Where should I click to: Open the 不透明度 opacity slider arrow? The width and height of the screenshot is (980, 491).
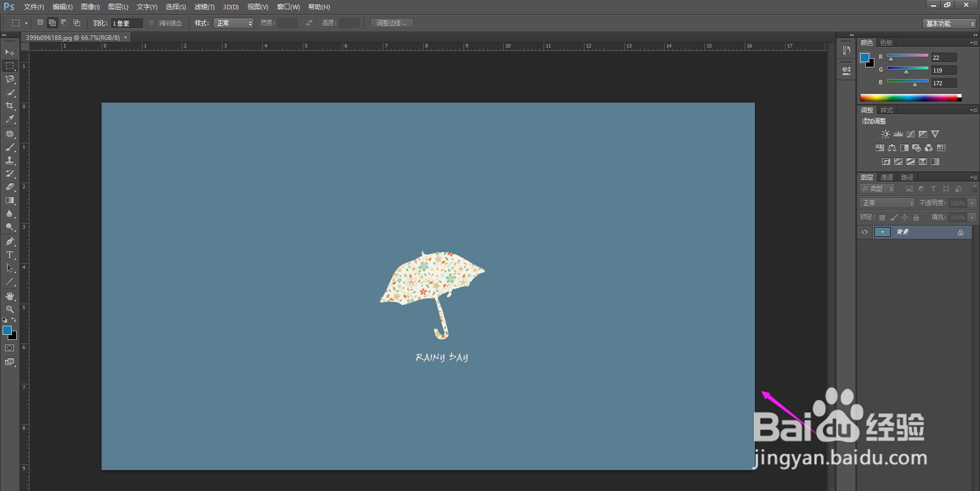click(972, 203)
